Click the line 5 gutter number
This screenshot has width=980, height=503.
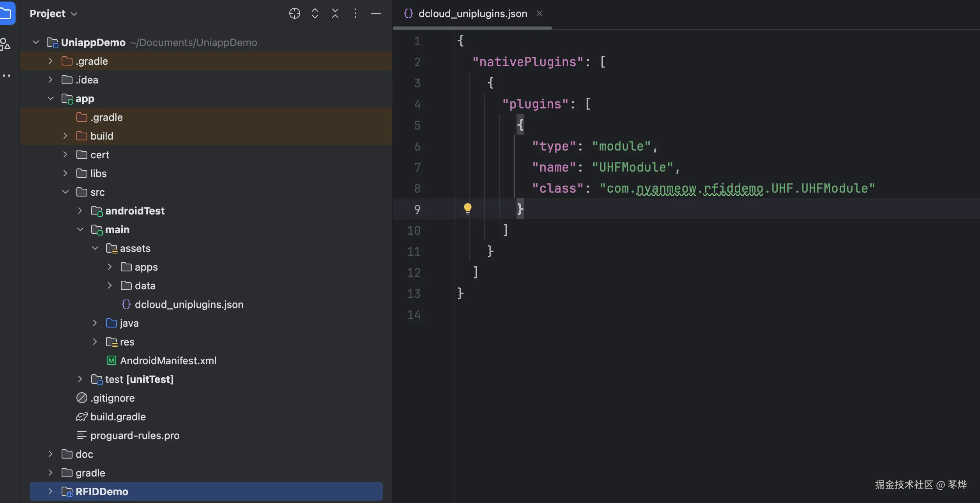click(417, 126)
